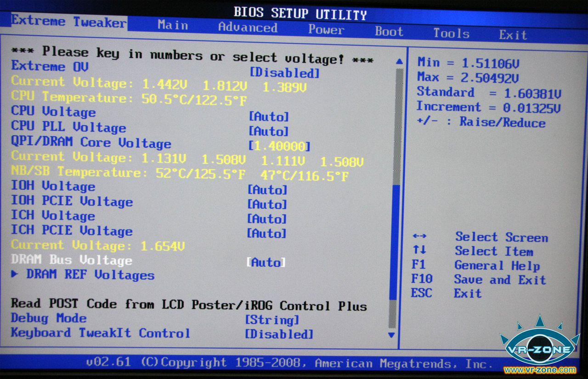Viewport: 588px width, 379px height.
Task: Click the Min = 1.51106V help text
Action: [469, 62]
